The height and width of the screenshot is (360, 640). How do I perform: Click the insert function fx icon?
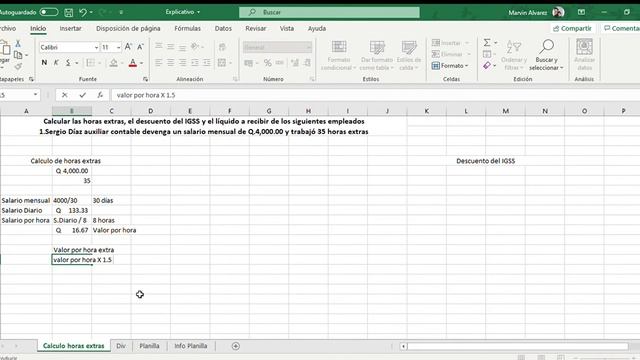(100, 95)
